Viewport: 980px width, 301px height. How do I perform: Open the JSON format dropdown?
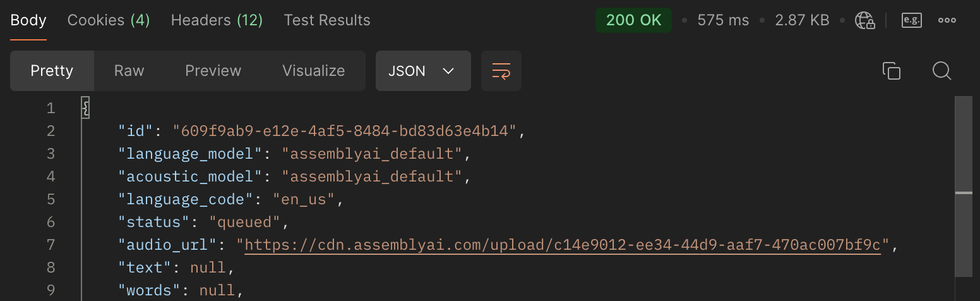pos(423,71)
